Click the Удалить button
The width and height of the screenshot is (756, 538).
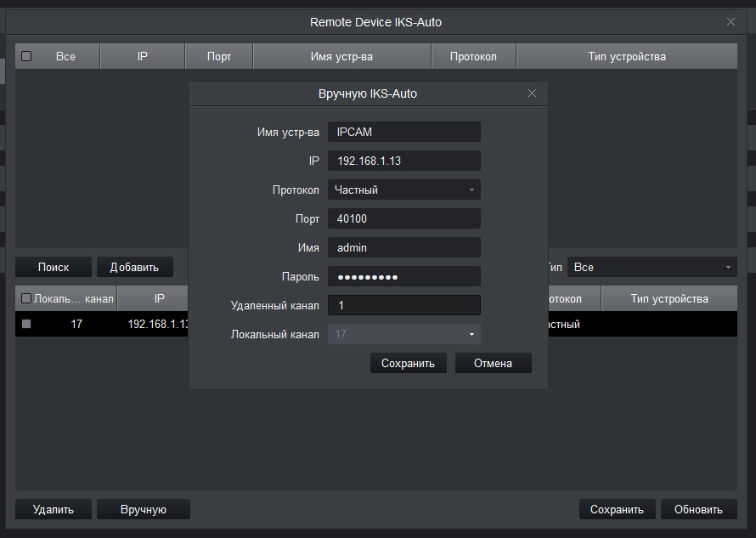coord(54,509)
